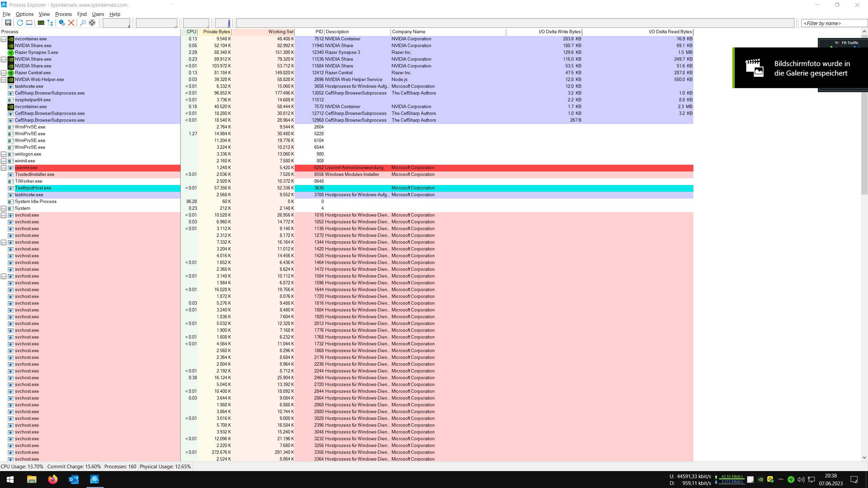Screen dimensions: 868x488
Task: Collapse the winlogon.exe tree node
Action: 3,154
